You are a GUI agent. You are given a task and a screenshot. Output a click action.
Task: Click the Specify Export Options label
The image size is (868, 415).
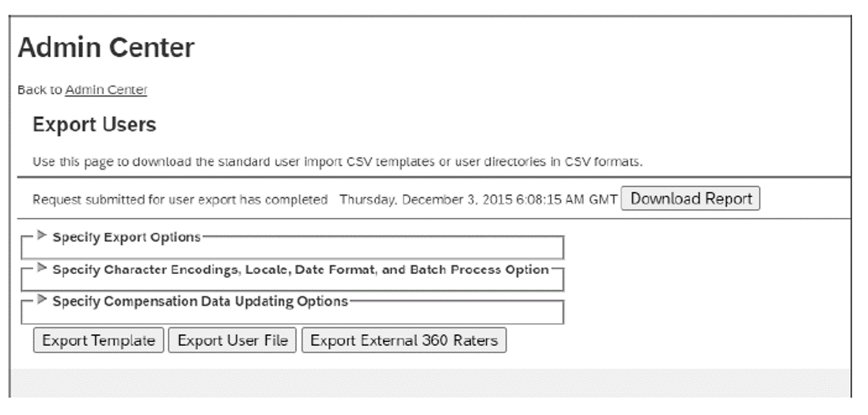point(127,237)
